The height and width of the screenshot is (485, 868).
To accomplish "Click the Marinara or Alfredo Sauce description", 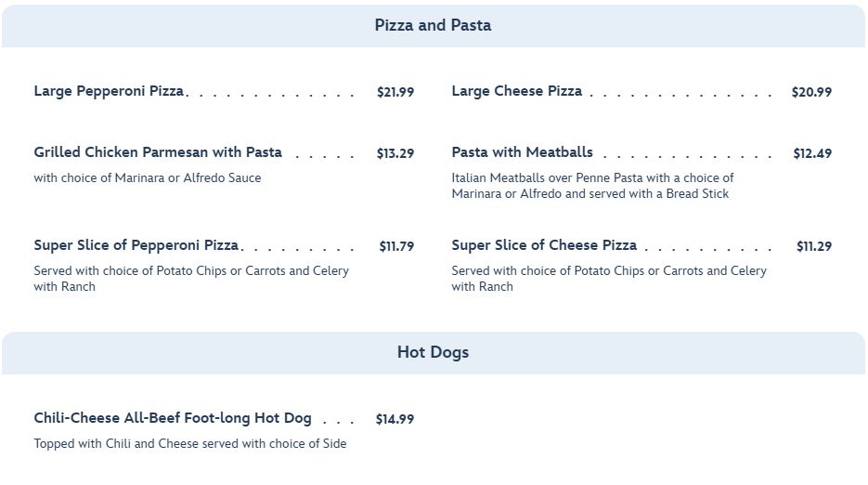I will [x=148, y=178].
